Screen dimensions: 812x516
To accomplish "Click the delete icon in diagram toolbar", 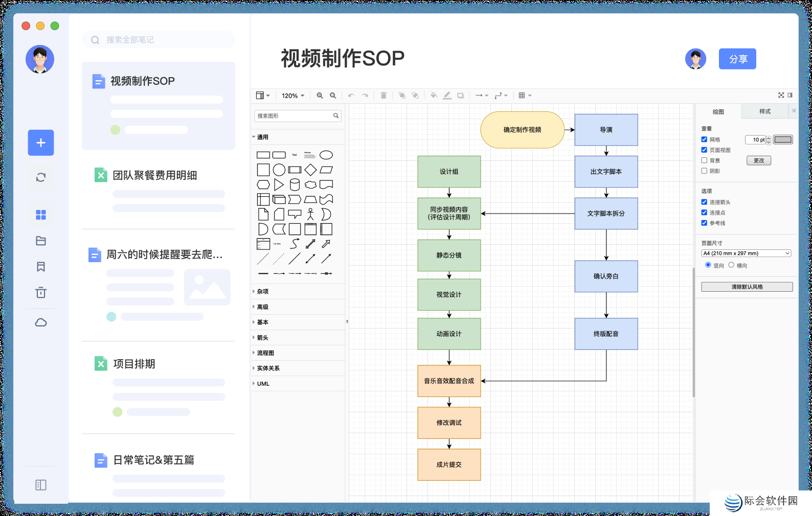I will pyautogui.click(x=384, y=96).
